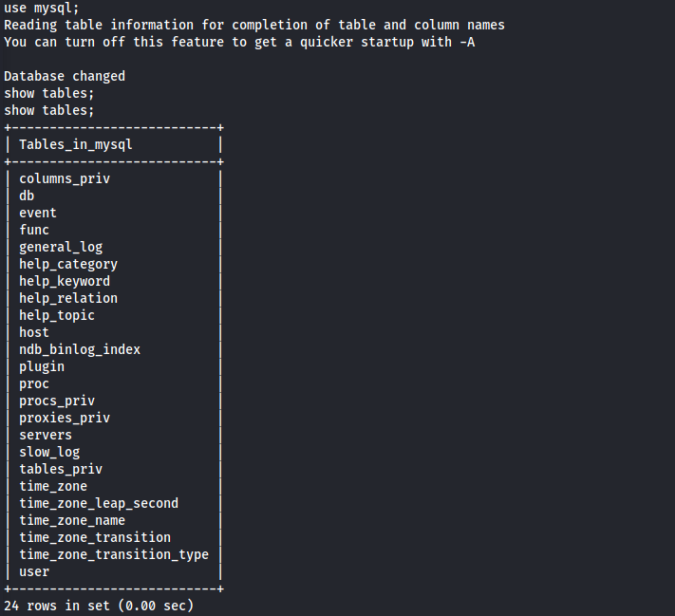This screenshot has height=616, width=675.
Task: Select the columns_priv table name
Action: 65,178
